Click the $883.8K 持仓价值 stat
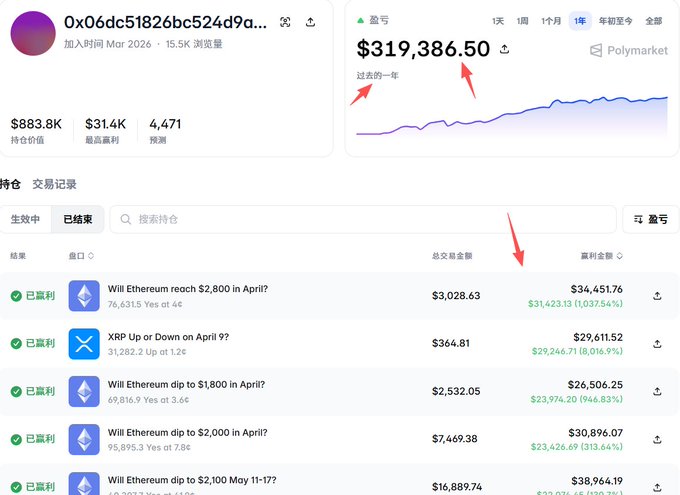 (x=36, y=131)
